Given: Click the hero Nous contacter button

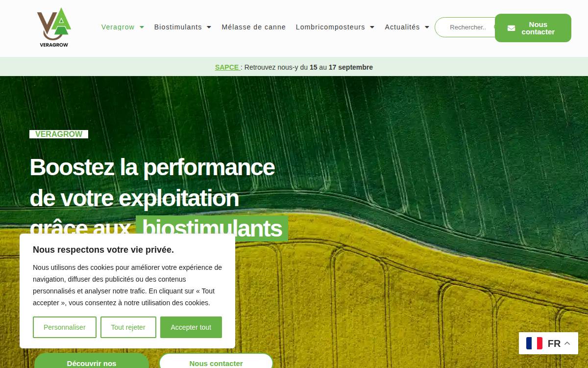Looking at the screenshot, I should (216, 361).
